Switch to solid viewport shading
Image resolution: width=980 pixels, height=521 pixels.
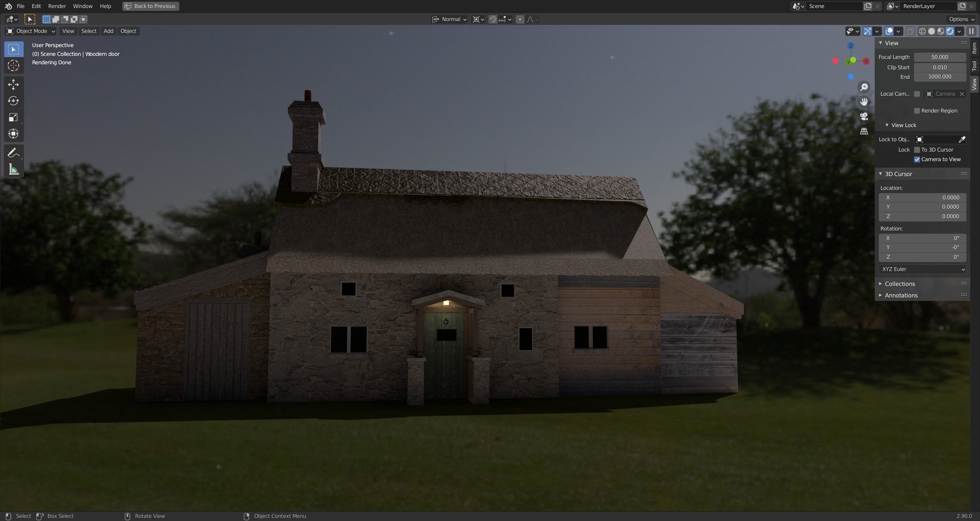931,31
